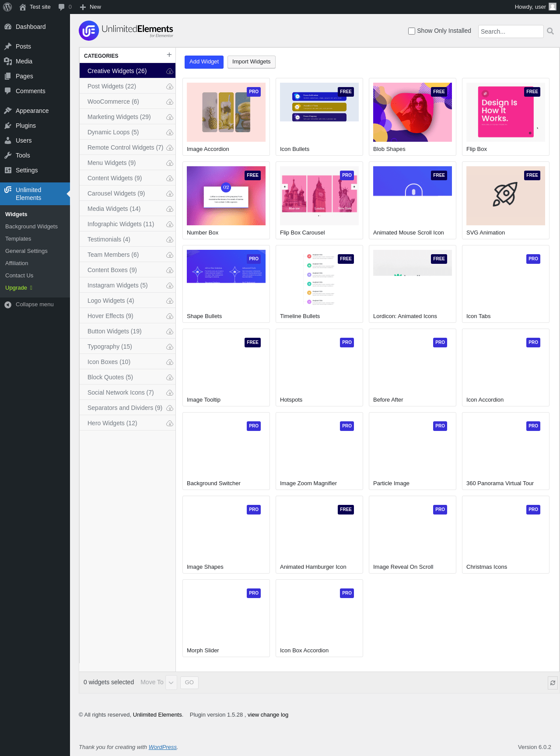Click the search magnifier icon
560x756 pixels.
click(550, 31)
